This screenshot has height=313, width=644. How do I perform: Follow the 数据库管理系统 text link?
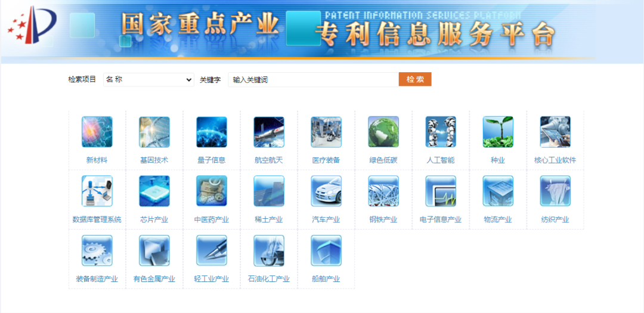point(97,220)
